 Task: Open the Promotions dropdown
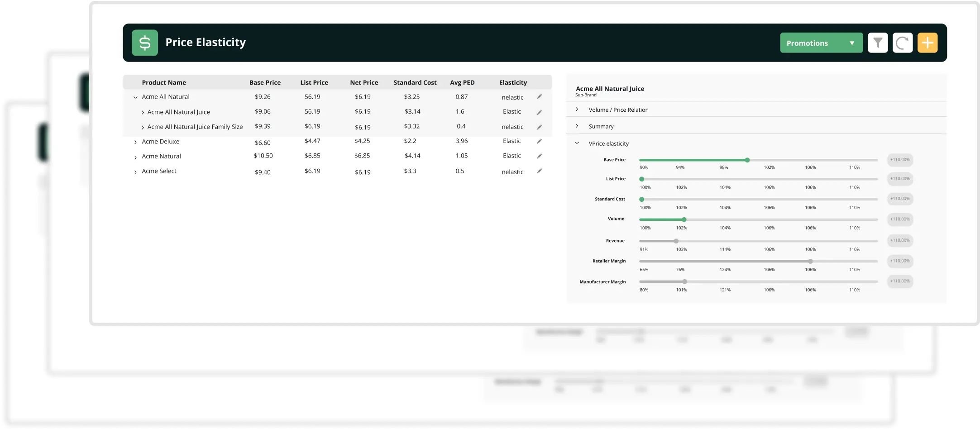[821, 43]
